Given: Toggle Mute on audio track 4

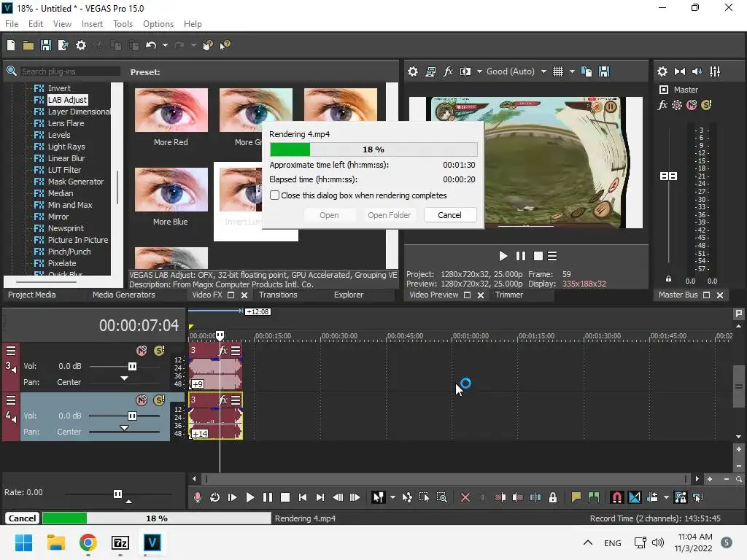Looking at the screenshot, I should coord(142,400).
